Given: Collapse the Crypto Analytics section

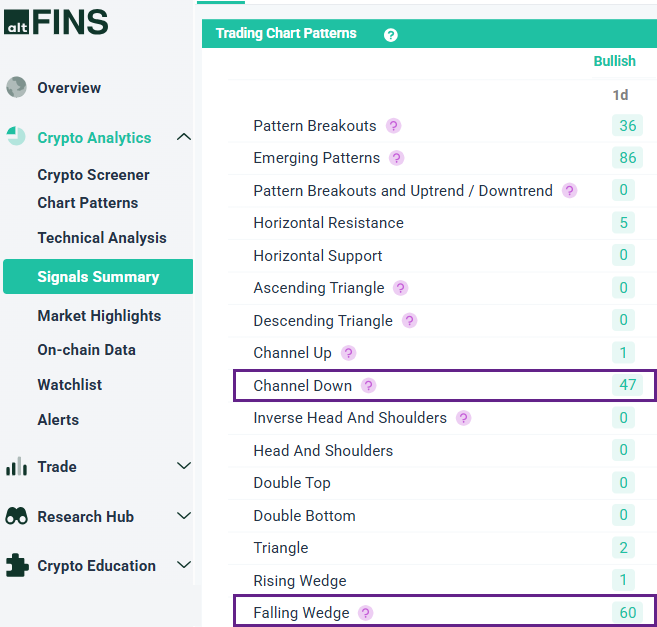Looking at the screenshot, I should coord(183,137).
